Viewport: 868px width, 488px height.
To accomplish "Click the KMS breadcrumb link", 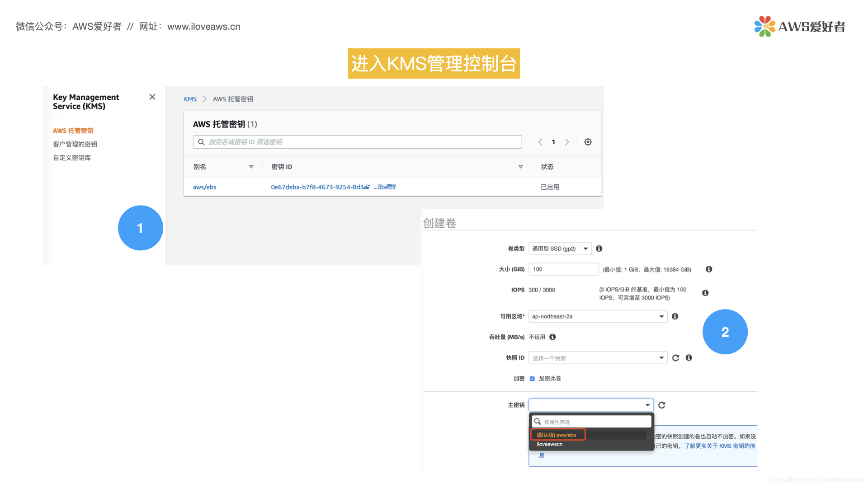I will 190,99.
